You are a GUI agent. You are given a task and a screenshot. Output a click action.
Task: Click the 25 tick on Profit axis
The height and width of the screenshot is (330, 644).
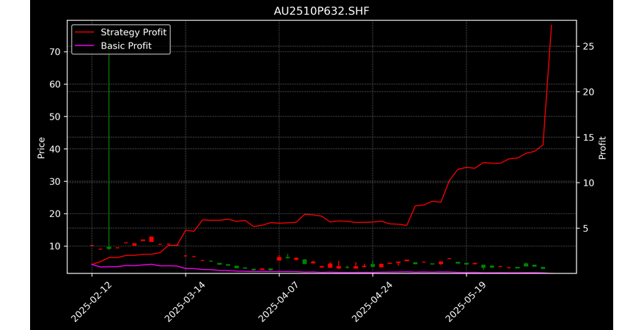[588, 46]
